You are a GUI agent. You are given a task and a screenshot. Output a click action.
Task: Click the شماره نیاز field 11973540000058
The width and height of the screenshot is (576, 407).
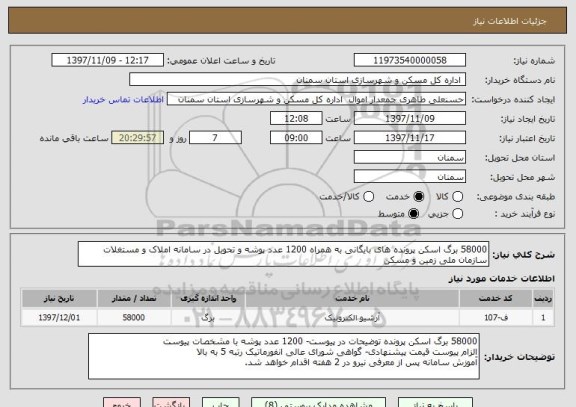[x=410, y=60]
